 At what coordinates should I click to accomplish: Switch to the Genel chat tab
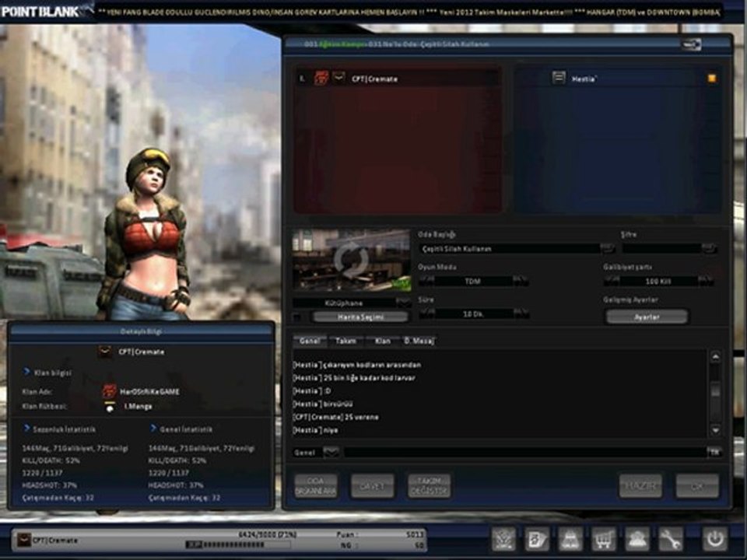310,341
